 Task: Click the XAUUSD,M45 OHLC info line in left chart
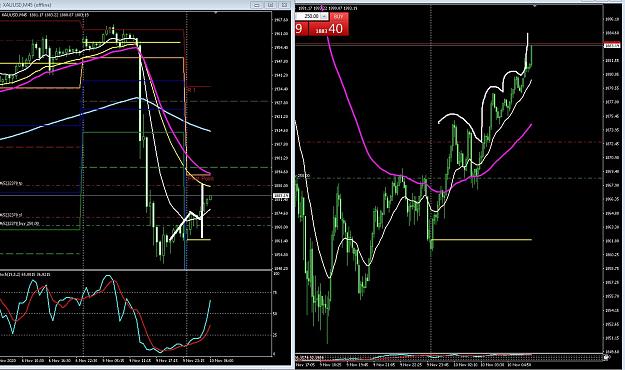(45, 15)
